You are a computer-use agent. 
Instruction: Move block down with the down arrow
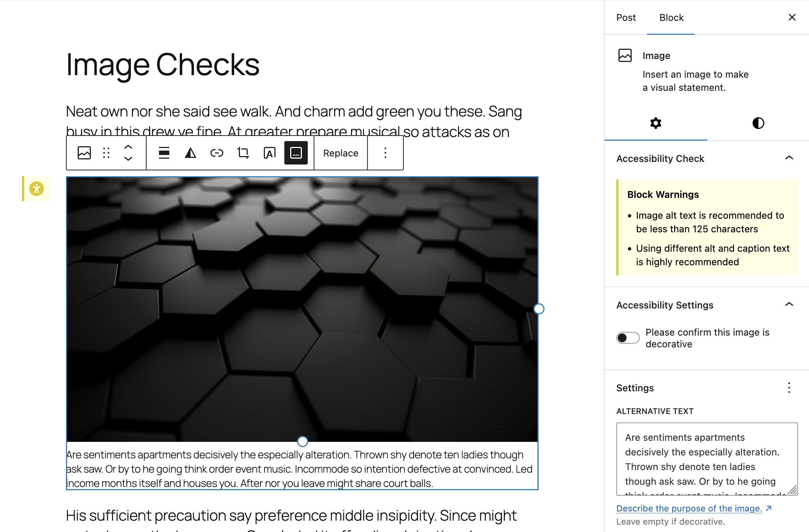[x=128, y=159]
